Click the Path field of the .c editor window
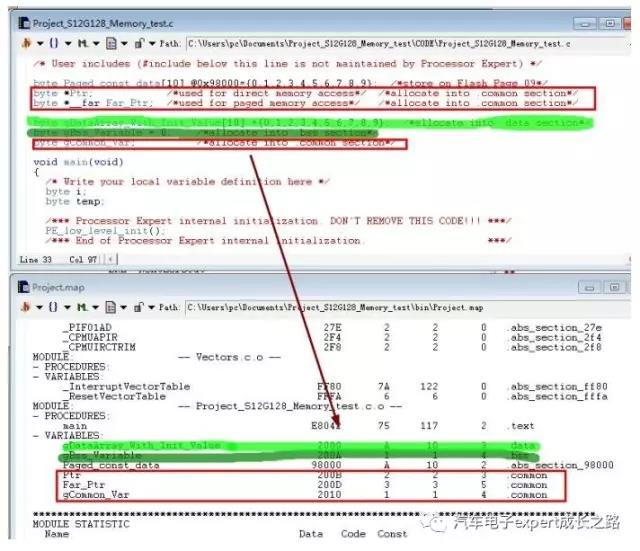 [x=380, y=44]
